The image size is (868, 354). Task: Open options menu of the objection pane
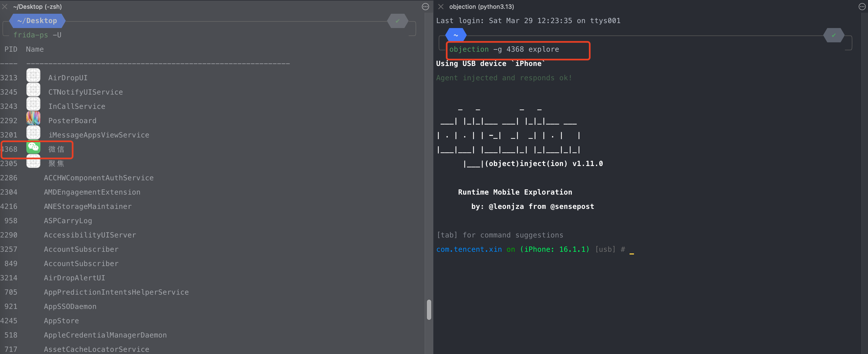(862, 6)
